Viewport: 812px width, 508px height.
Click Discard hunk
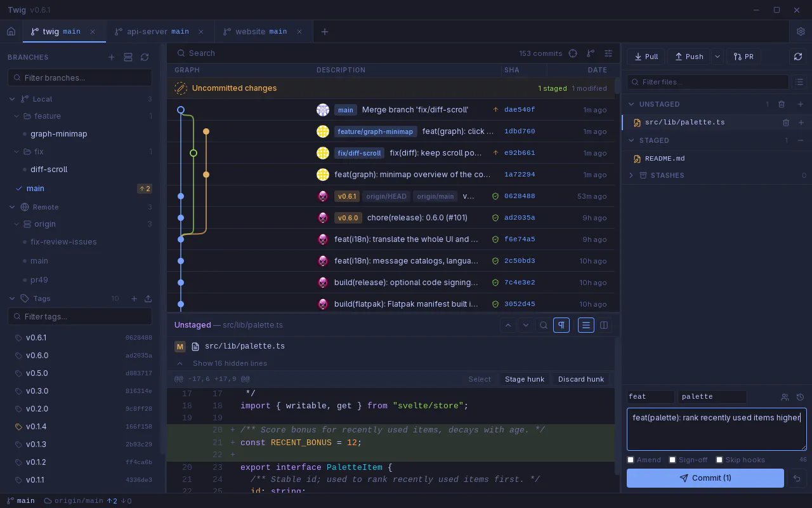pos(581,379)
